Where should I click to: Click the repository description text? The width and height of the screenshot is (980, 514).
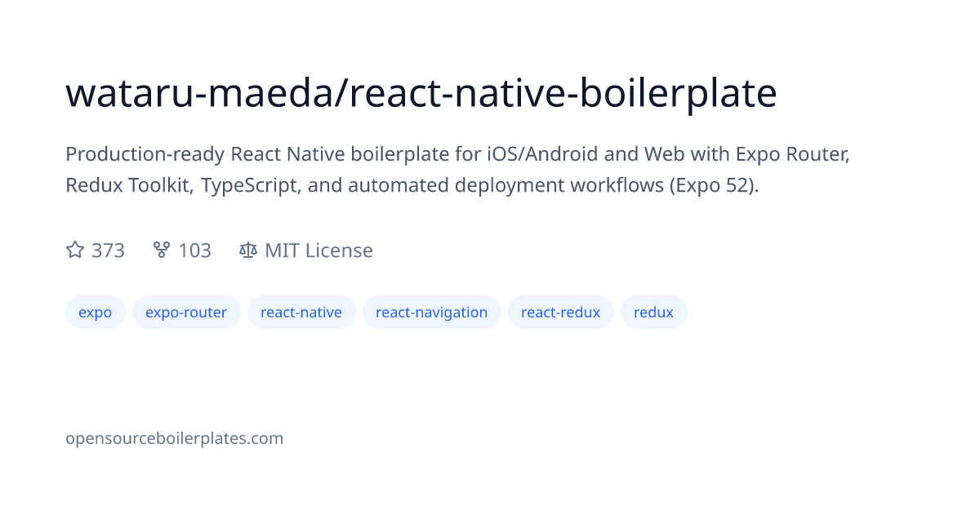[457, 169]
